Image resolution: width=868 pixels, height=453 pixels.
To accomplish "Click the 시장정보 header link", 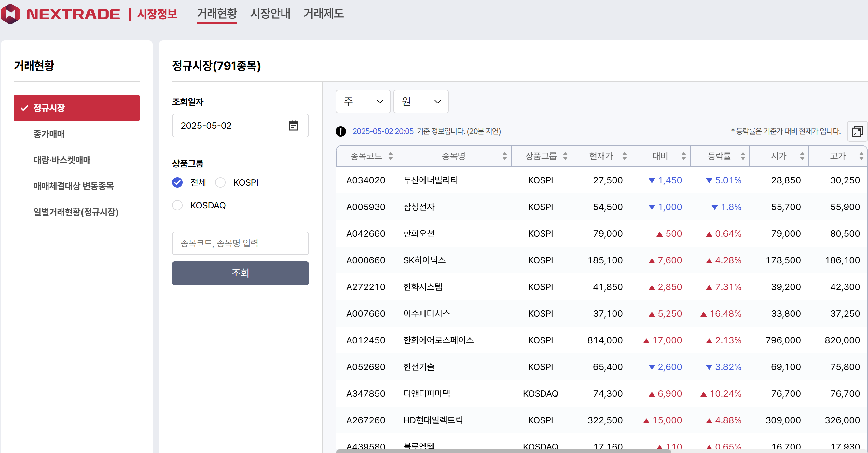I will (x=157, y=14).
